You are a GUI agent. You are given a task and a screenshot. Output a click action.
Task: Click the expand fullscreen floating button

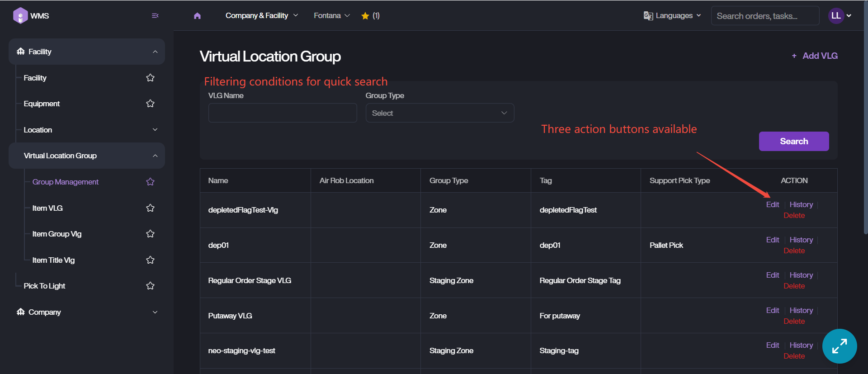(840, 346)
